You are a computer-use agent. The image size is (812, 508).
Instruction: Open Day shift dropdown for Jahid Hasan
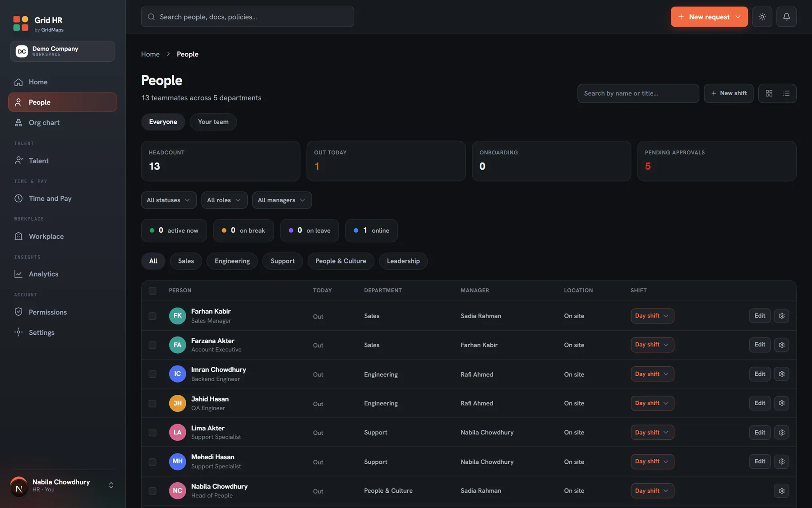coord(652,403)
